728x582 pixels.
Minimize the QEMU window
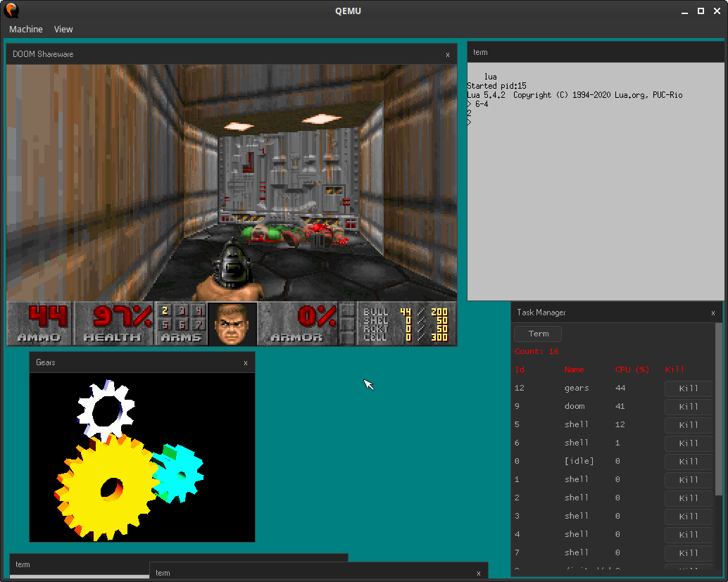point(684,11)
